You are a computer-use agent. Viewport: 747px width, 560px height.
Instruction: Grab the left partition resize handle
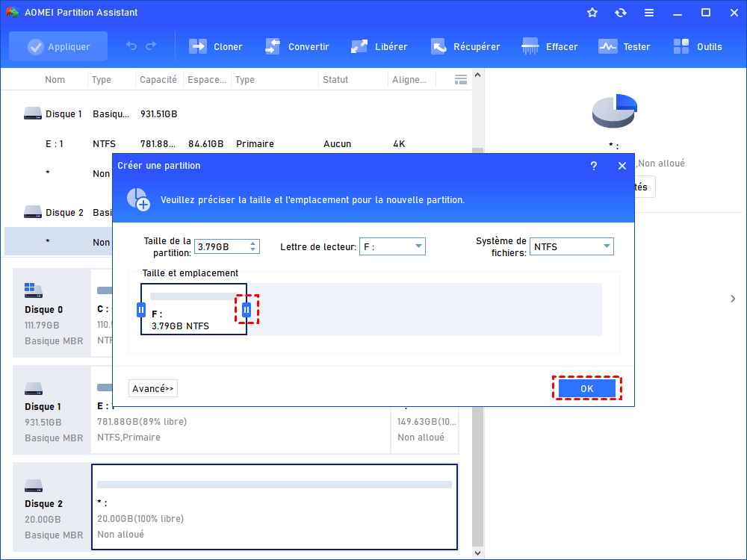(141, 310)
